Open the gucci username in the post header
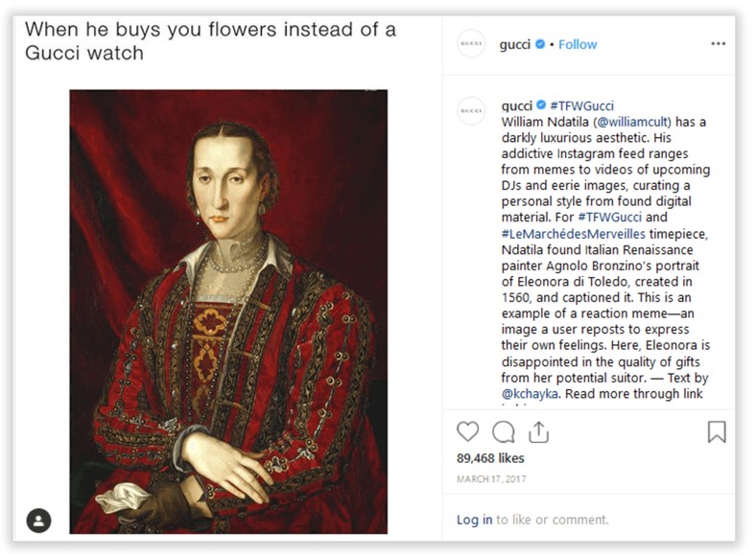Screen dimensions: 756x556 [514, 45]
